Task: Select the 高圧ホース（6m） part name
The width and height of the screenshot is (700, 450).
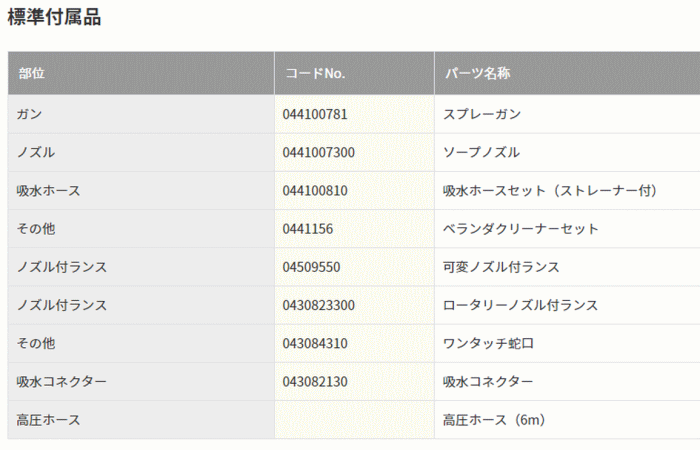Action: pyautogui.click(x=494, y=420)
